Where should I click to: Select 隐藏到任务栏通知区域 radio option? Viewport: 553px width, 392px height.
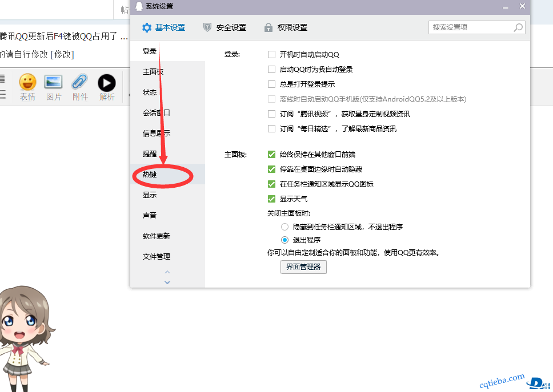pyautogui.click(x=284, y=227)
